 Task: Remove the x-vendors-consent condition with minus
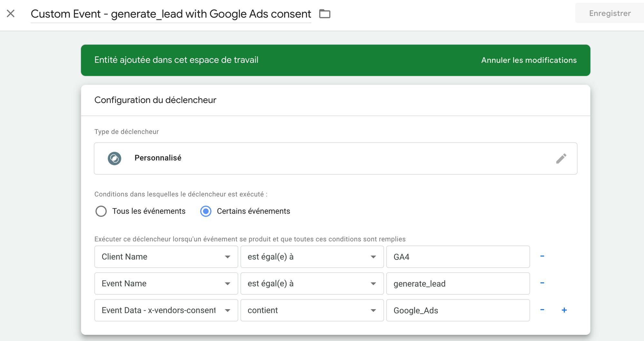coord(542,309)
